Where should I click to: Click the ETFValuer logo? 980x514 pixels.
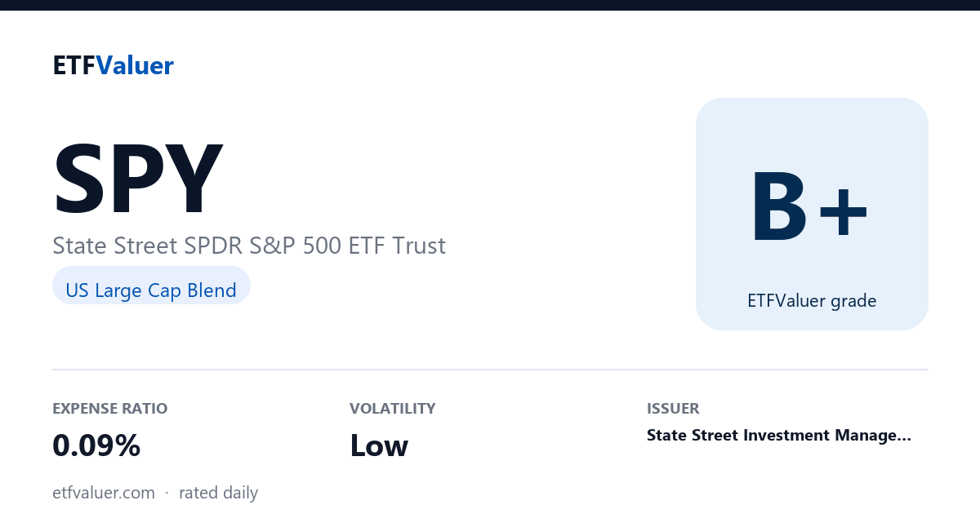point(113,65)
